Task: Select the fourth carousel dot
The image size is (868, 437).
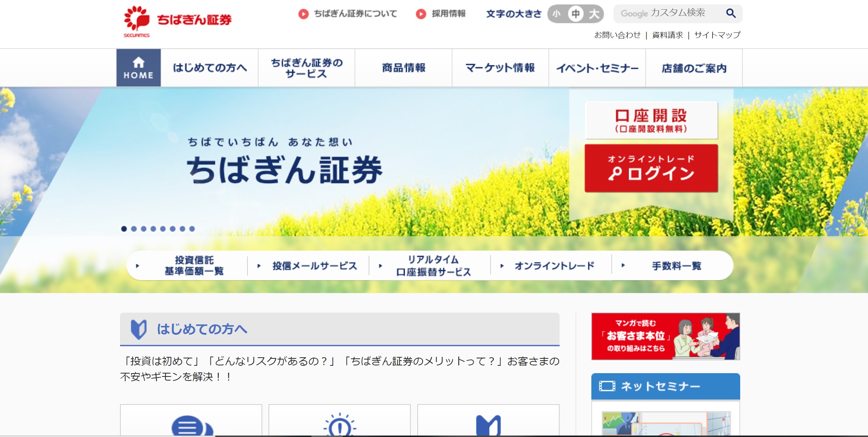Action: [153, 229]
